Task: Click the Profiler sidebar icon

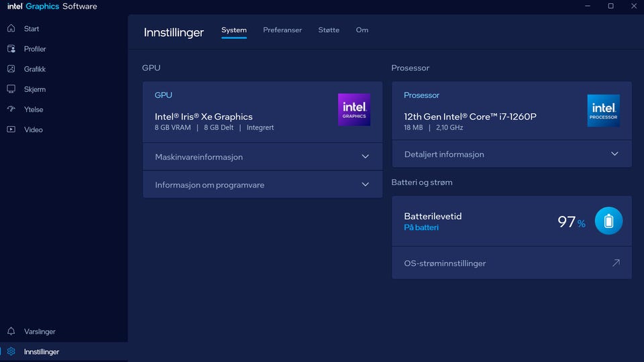Action: pos(11,49)
